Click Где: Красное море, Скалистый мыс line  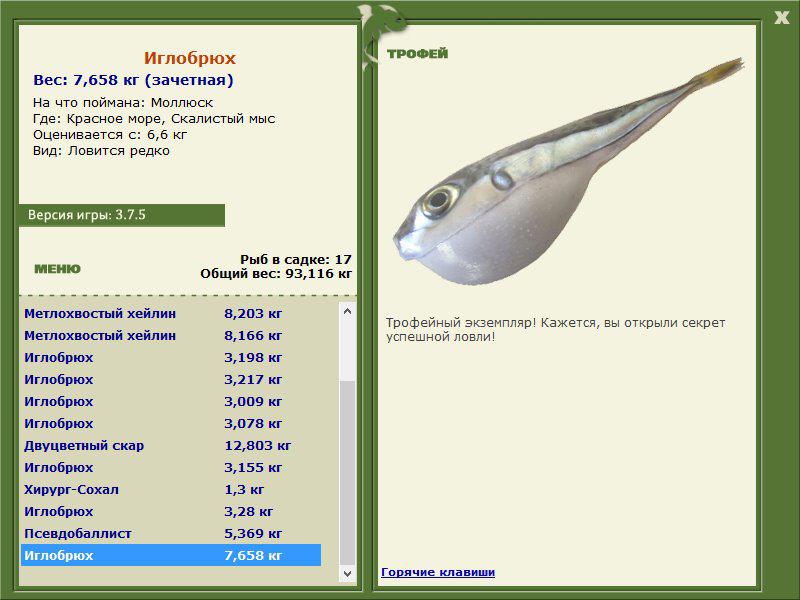(154, 119)
